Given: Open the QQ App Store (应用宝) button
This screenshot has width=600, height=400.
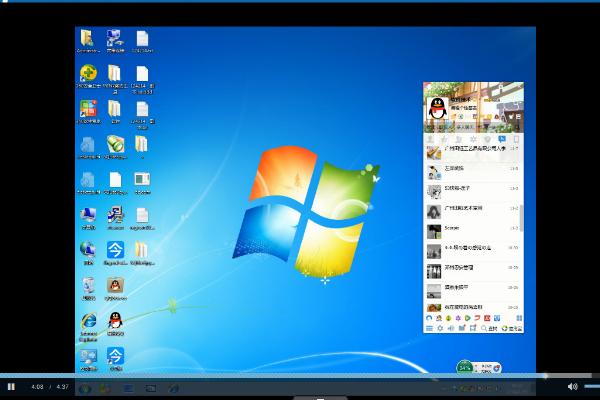Looking at the screenshot, I should tap(512, 328).
